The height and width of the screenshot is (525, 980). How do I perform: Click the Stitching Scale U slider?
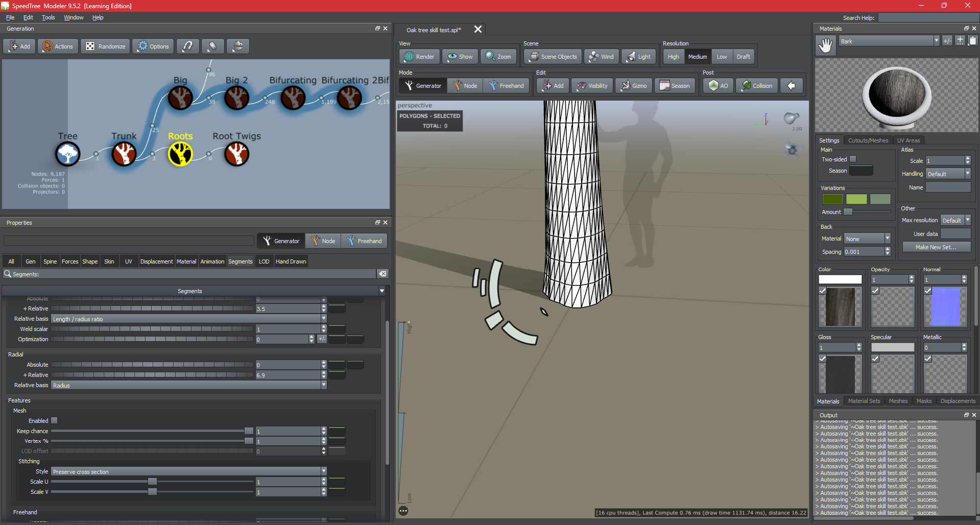(152, 482)
